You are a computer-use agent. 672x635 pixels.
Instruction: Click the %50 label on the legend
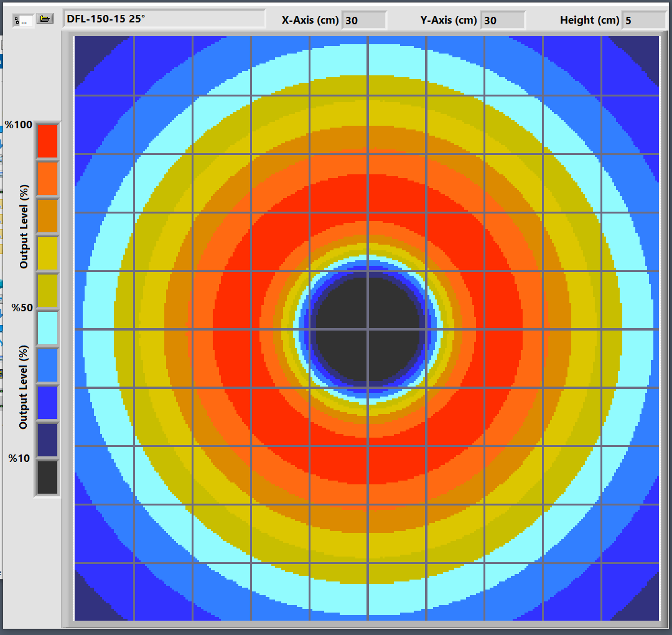pyautogui.click(x=22, y=308)
